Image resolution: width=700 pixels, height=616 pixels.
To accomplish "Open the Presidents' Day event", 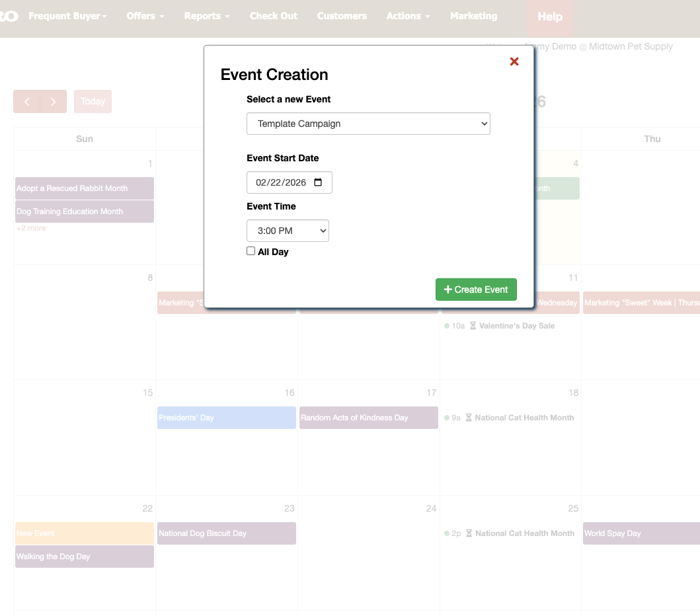I will coord(226,418).
